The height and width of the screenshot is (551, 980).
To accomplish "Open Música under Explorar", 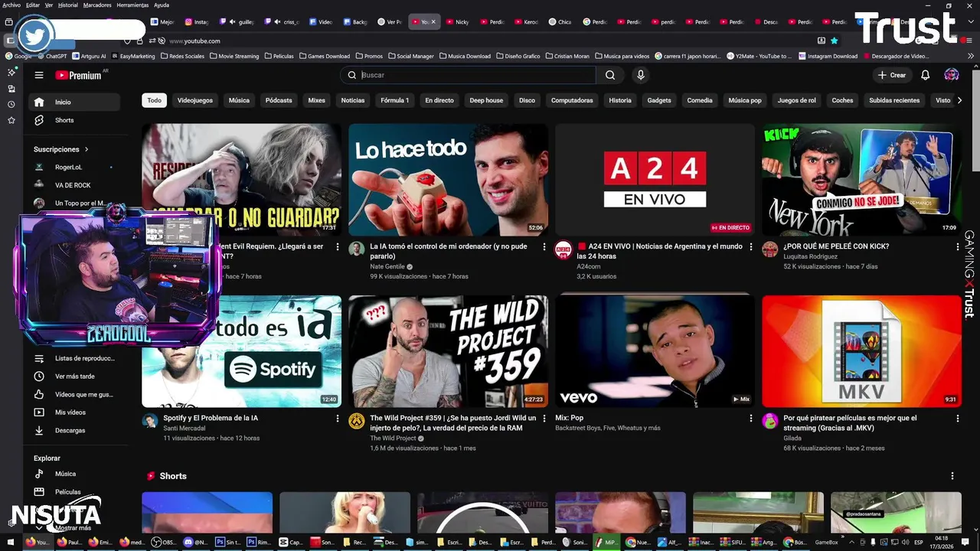I will click(74, 474).
